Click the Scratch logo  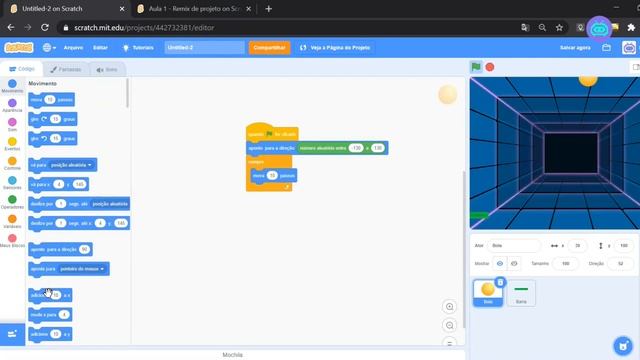19,48
